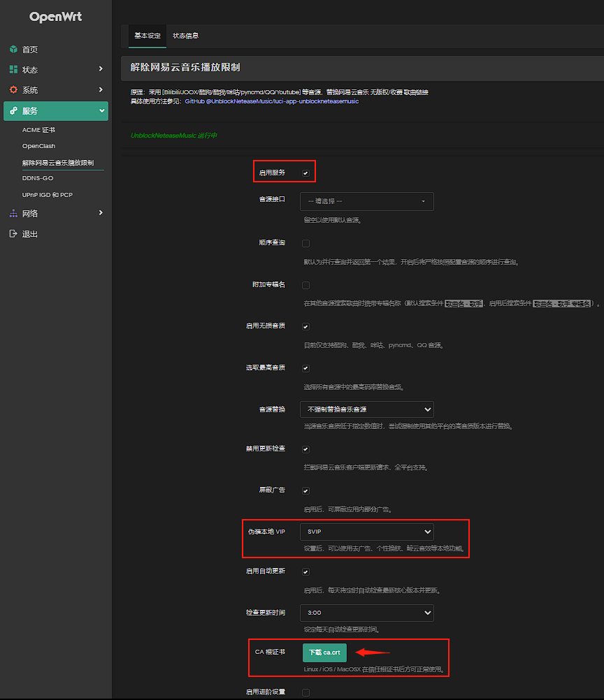Click the home cube icon
Viewport: 604px width, 700px height.
pyautogui.click(x=13, y=49)
